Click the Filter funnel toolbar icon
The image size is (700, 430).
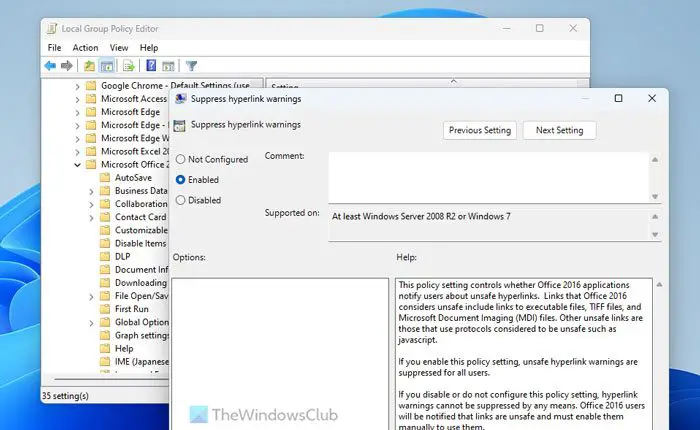click(x=192, y=66)
